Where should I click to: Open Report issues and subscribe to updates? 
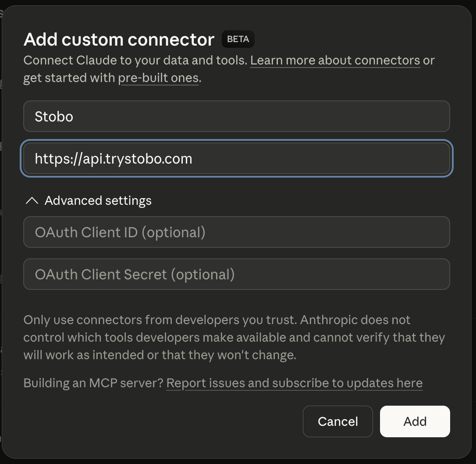pos(294,382)
